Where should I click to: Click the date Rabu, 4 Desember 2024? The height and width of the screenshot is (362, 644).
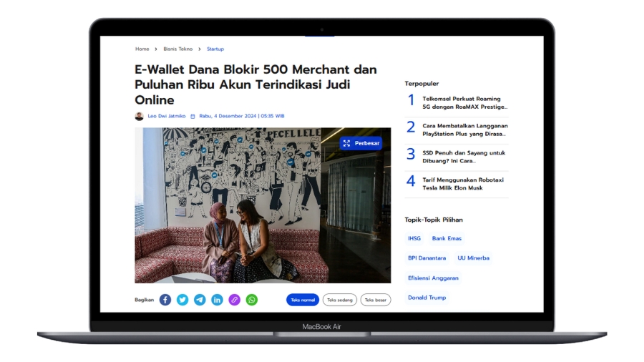coord(242,116)
